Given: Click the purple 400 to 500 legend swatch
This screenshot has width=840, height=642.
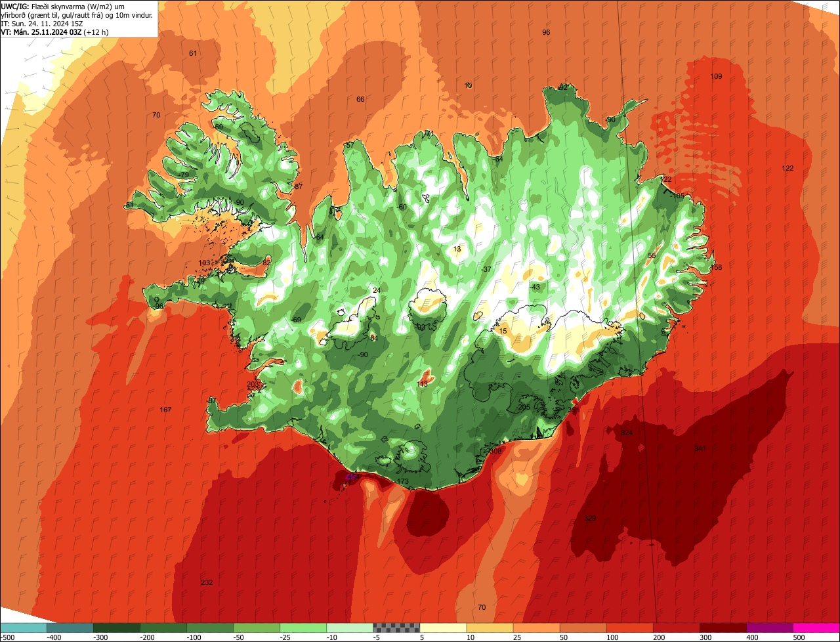Looking at the screenshot, I should (769, 628).
